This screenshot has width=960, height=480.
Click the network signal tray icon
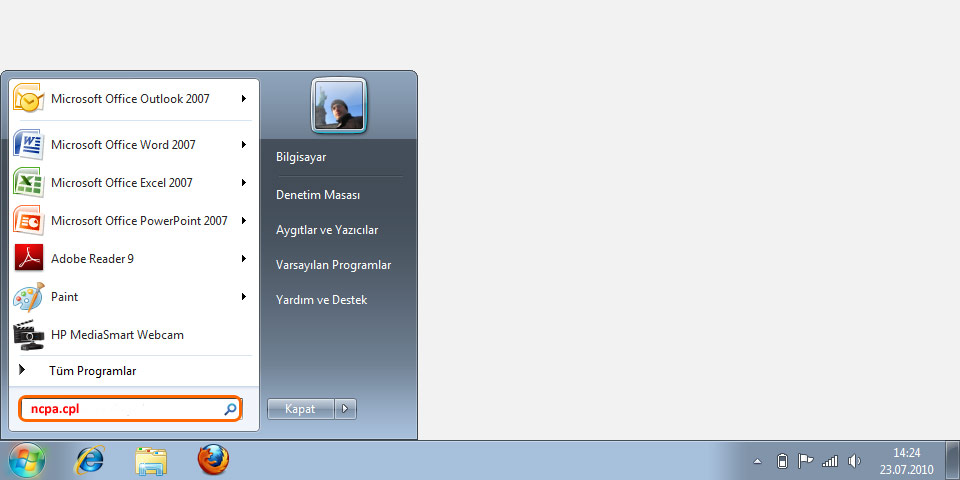tap(830, 461)
